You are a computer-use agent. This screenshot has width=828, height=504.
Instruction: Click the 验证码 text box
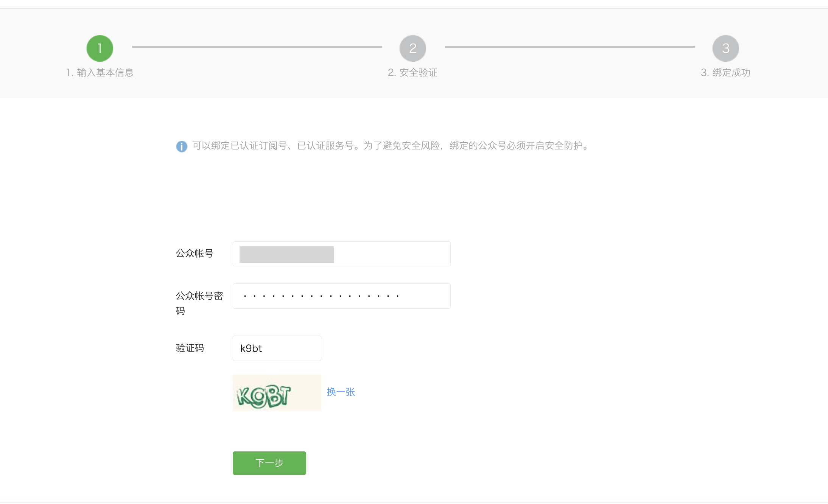(277, 348)
